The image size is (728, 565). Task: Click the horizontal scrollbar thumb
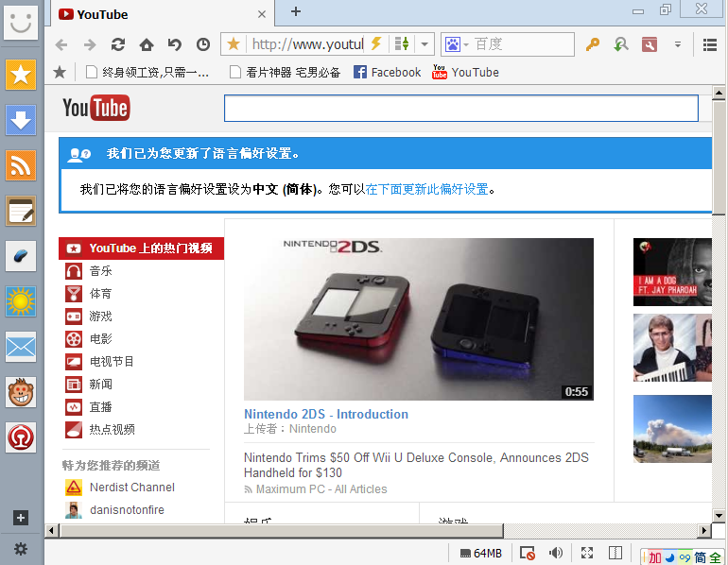pos(282,530)
